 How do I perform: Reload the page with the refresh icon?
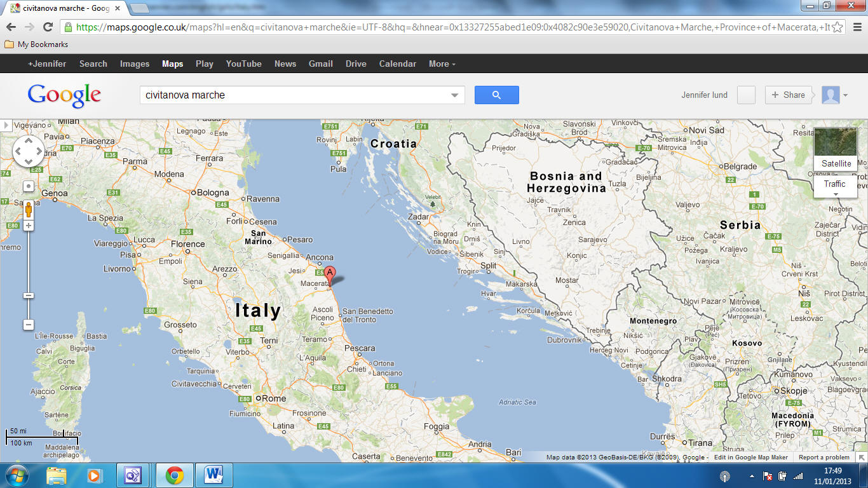[x=48, y=27]
